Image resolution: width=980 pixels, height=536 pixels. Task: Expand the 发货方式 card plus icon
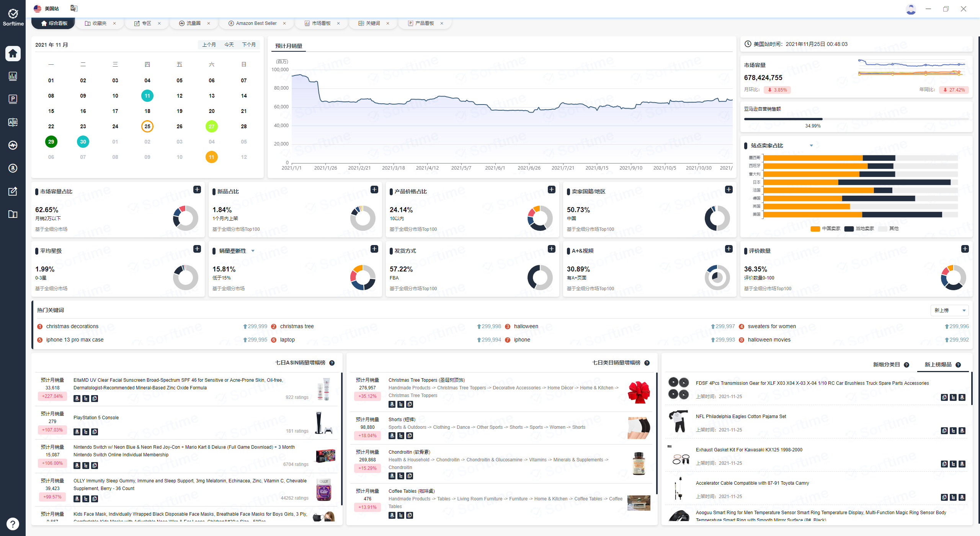click(x=552, y=249)
